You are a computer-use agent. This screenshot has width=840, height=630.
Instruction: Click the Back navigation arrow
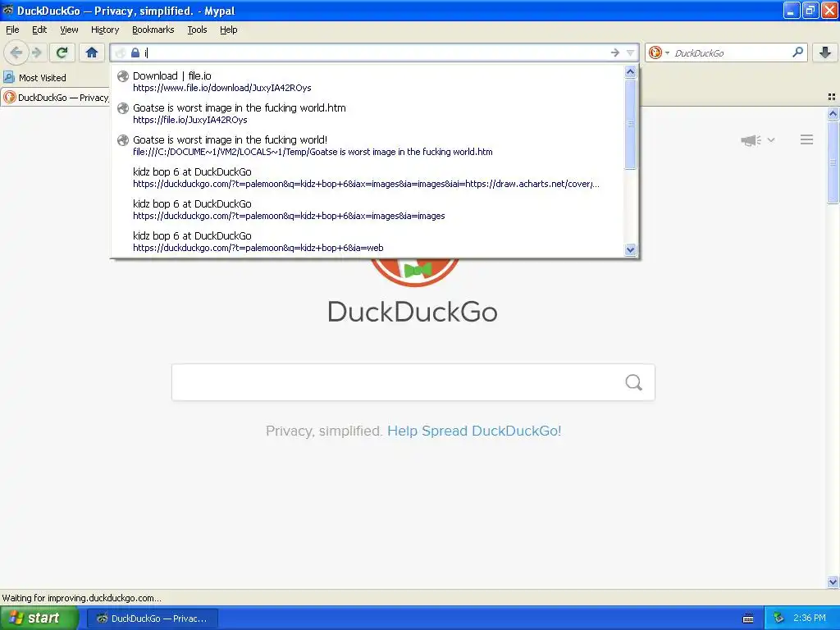point(16,52)
